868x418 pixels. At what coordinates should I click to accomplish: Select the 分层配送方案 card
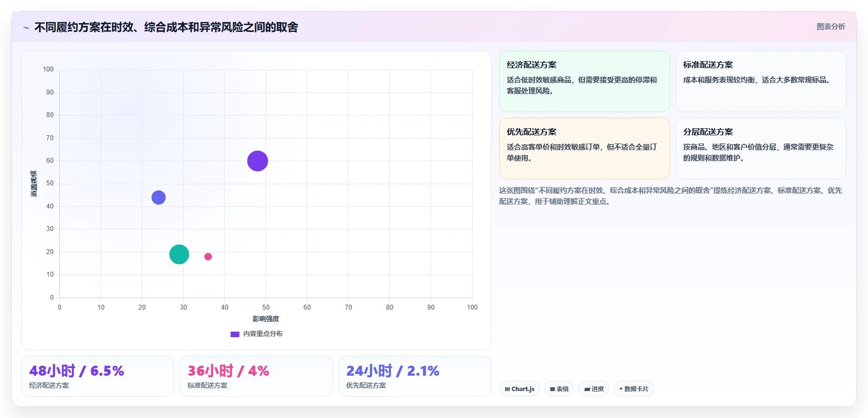(761, 148)
